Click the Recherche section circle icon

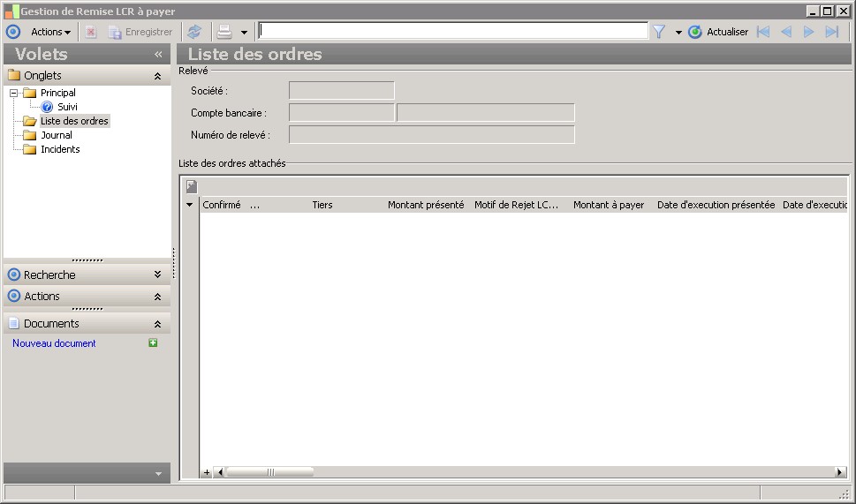coord(14,275)
